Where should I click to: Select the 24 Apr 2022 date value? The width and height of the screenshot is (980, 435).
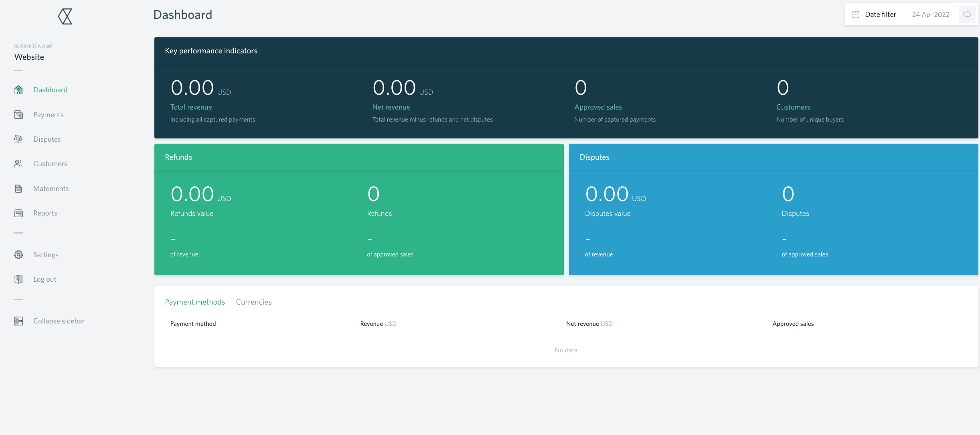930,14
